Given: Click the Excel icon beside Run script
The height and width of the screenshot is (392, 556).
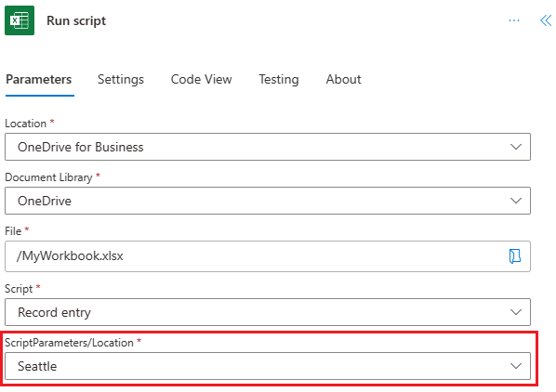Looking at the screenshot, I should click(20, 20).
